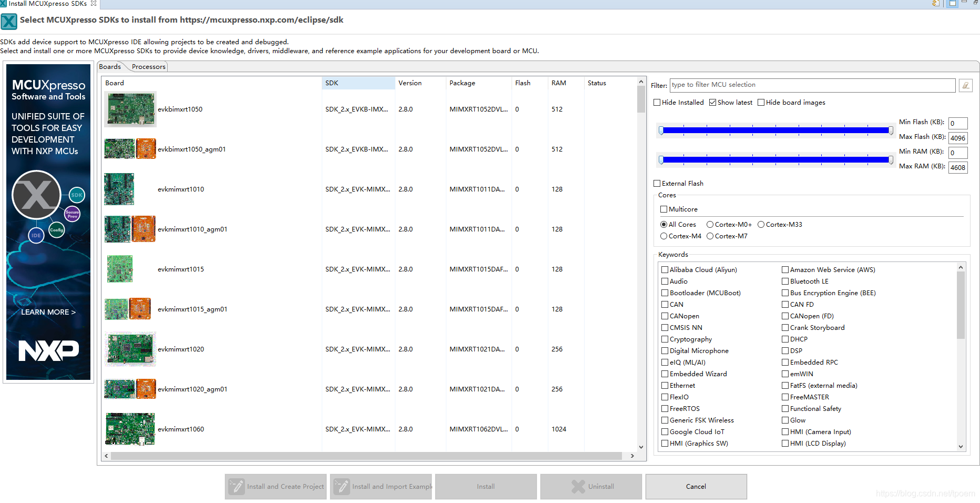Select package MIMXRT1015DAF for evkmimxrt1015

click(x=478, y=269)
